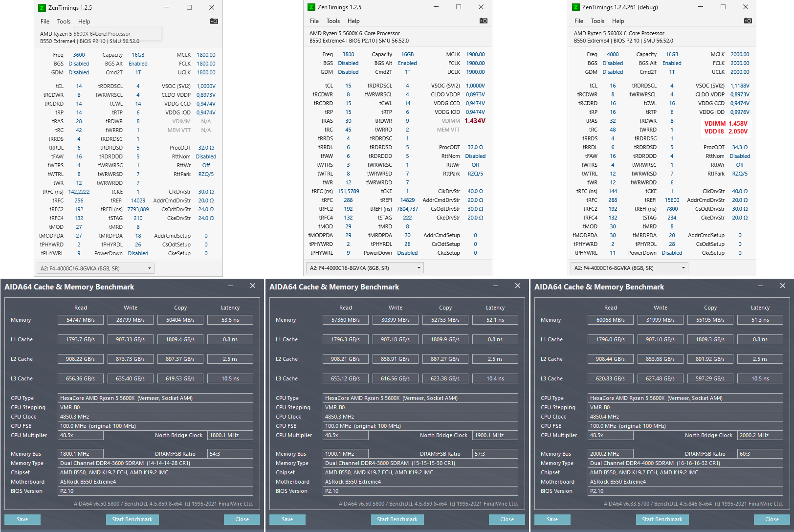This screenshot has height=532, width=794.
Task: Click the tRFC (ns) value 151,5789
Action: click(x=348, y=191)
